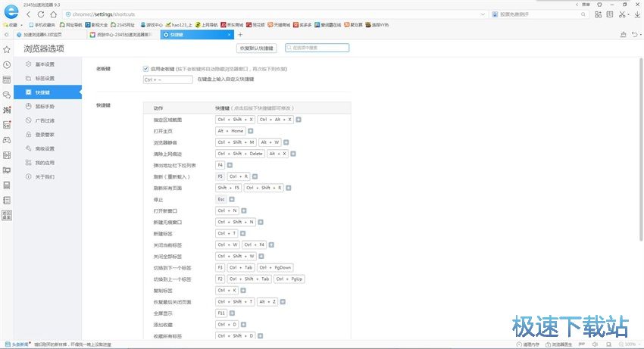
Task: Open the game controller icon in sidebar
Action: point(7,140)
